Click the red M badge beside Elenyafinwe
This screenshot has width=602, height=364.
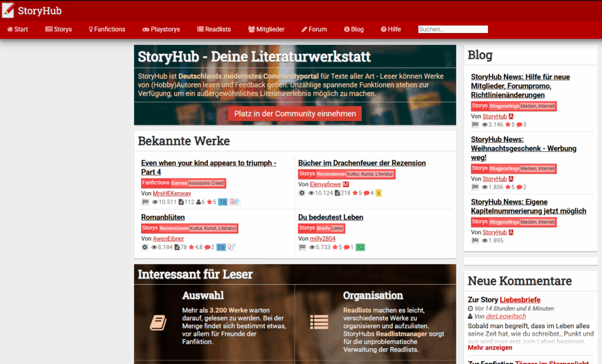(x=346, y=184)
